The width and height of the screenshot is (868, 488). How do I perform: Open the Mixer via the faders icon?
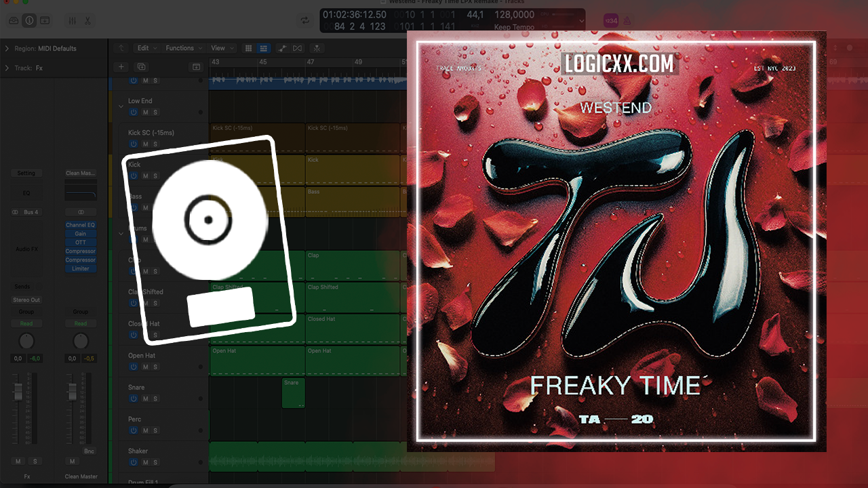click(x=73, y=20)
